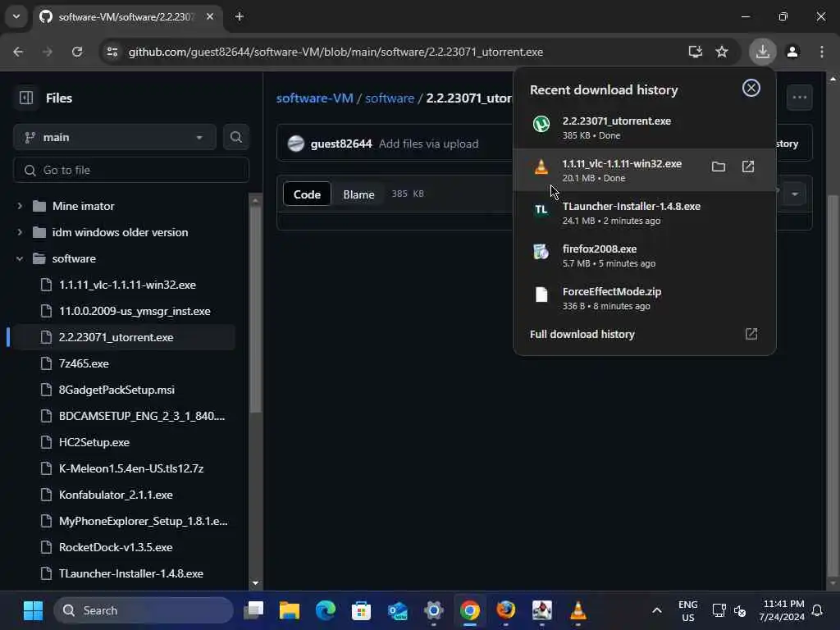
Task: Open the tab search dropdown arrow
Action: tap(16, 16)
